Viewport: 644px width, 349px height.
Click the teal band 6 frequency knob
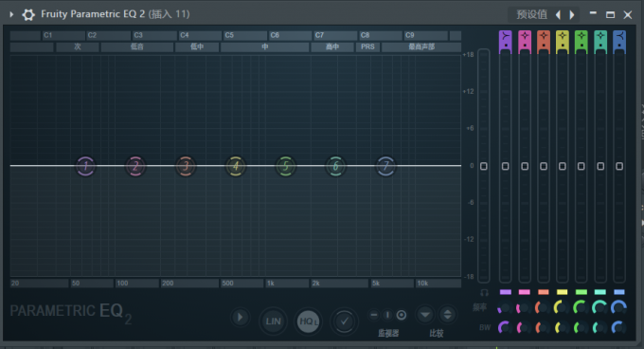[x=599, y=308]
